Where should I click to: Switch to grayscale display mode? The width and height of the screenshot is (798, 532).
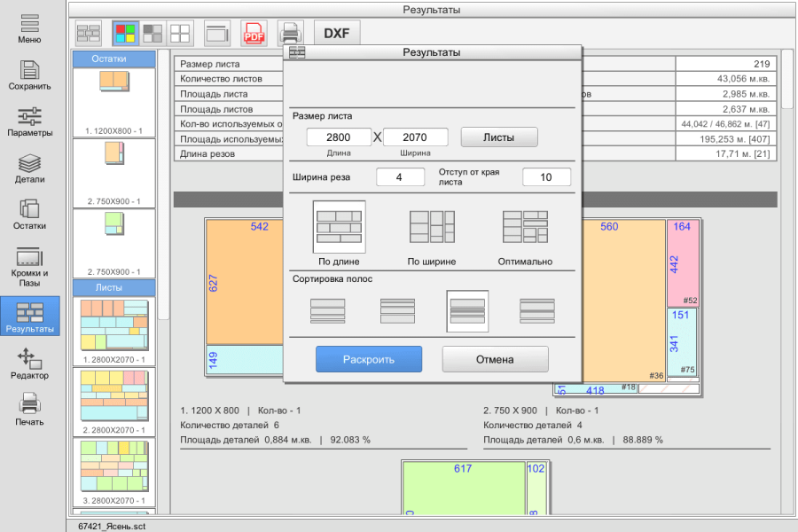point(153,33)
